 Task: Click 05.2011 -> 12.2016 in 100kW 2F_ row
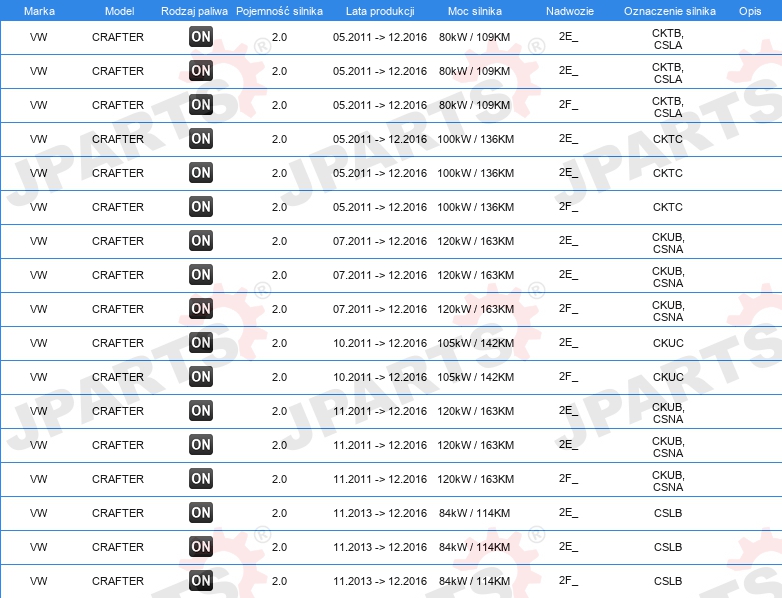[x=380, y=207]
